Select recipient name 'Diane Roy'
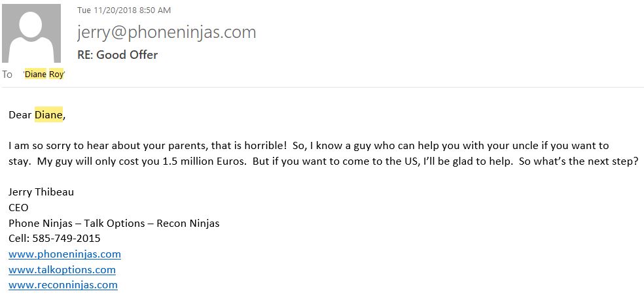The width and height of the screenshot is (644, 302). (45, 75)
